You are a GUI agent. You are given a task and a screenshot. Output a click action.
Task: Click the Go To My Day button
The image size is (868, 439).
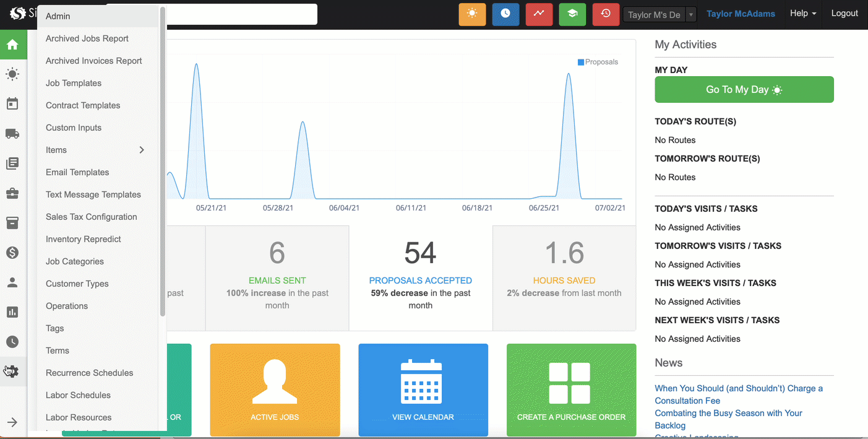pyautogui.click(x=744, y=90)
